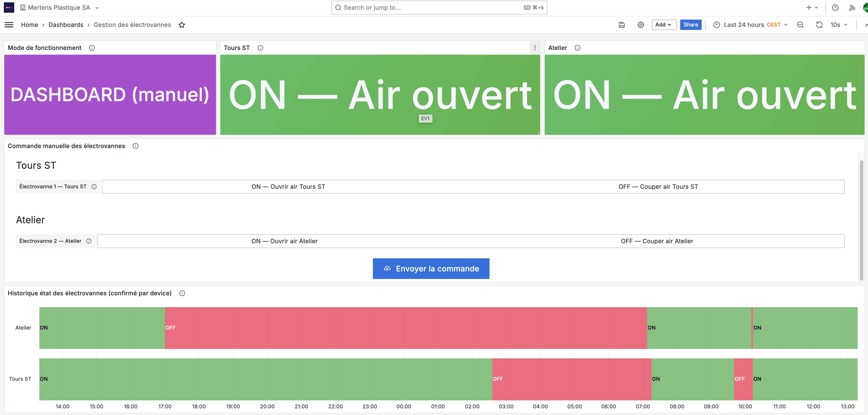This screenshot has height=415, width=868.
Task: Click the Atelier stat panel title
Action: point(557,48)
